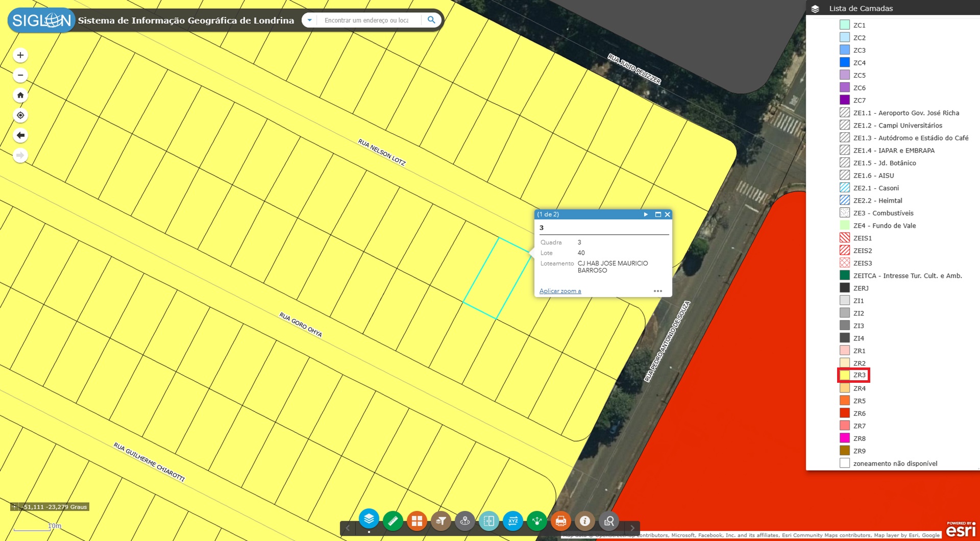Click the Lista de Camadas panel title
The image size is (980, 541).
click(861, 8)
